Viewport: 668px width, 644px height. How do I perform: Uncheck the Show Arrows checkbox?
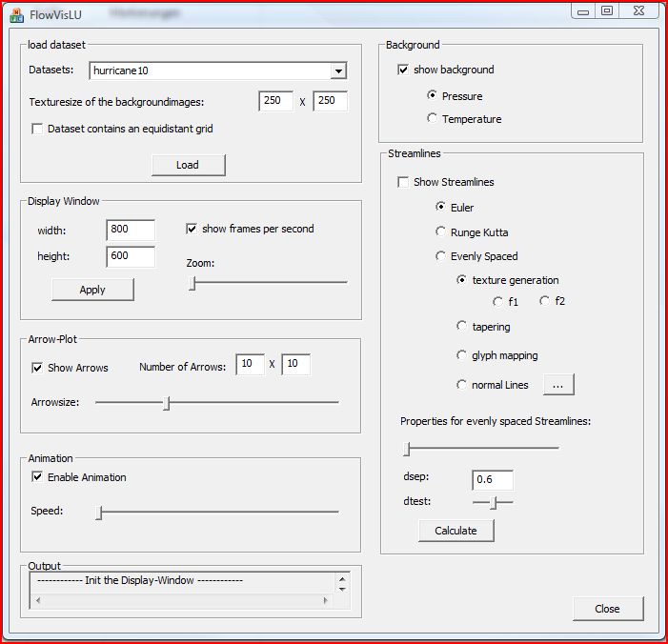pyautogui.click(x=38, y=368)
